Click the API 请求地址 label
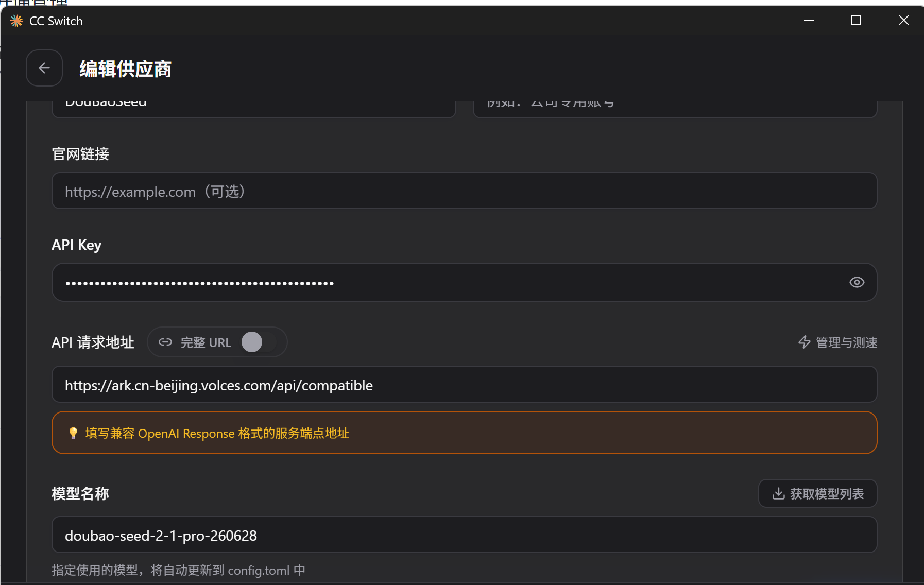Viewport: 924px width, 585px height. (93, 342)
